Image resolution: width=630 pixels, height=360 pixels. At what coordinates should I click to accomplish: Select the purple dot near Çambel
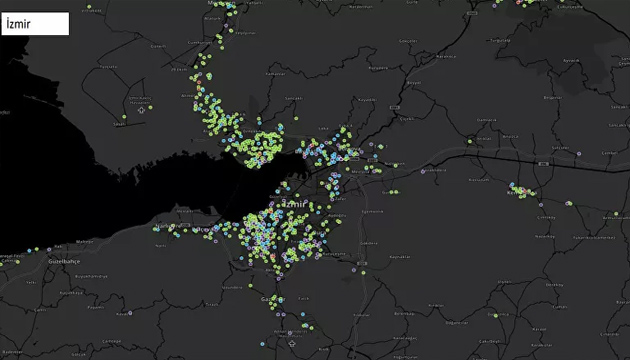click(x=579, y=153)
